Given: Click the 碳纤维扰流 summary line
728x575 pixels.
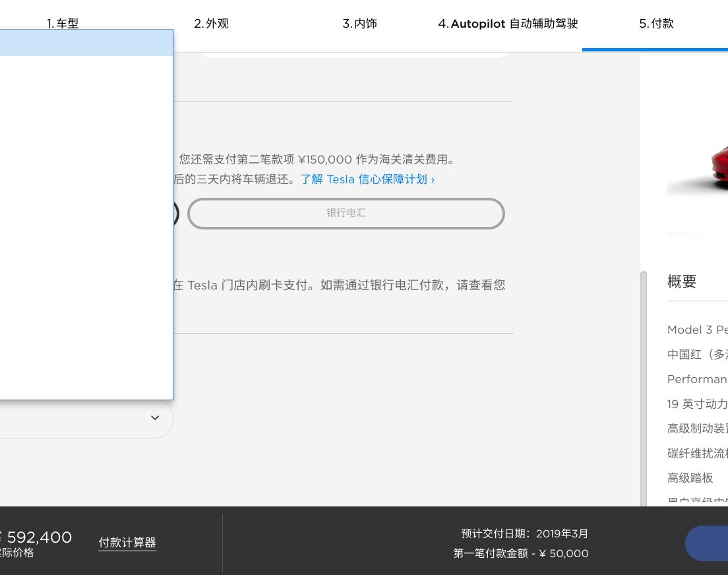Looking at the screenshot, I should pyautogui.click(x=698, y=453).
